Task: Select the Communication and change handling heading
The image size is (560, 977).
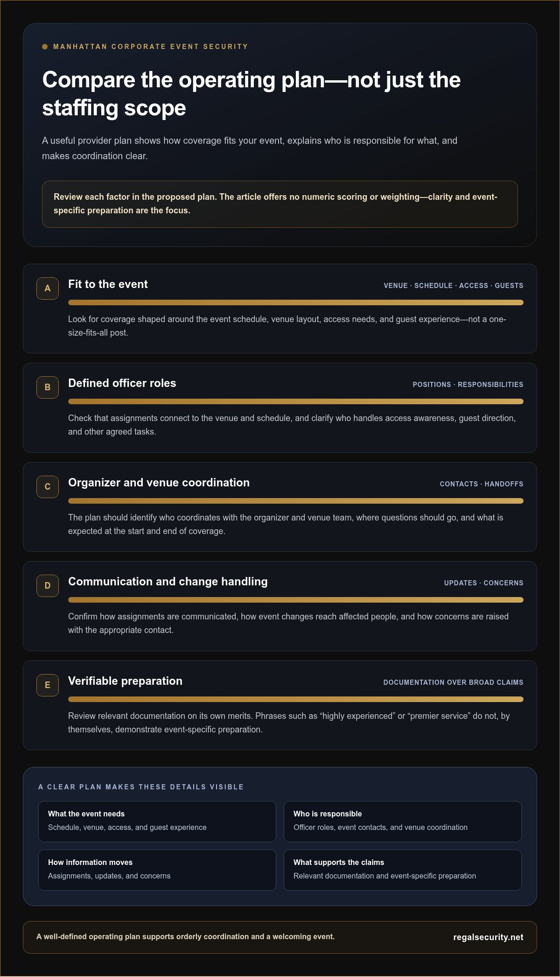Action: point(168,582)
